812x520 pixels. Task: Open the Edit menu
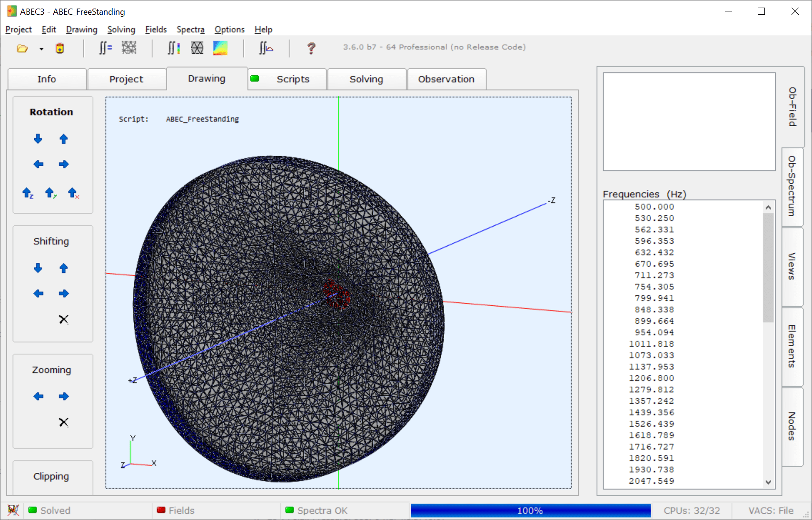49,30
